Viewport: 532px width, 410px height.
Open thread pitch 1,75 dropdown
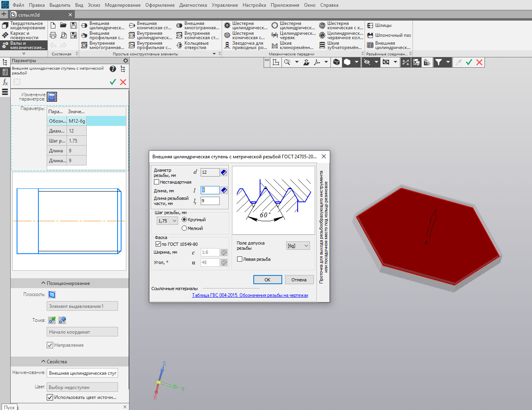point(167,221)
